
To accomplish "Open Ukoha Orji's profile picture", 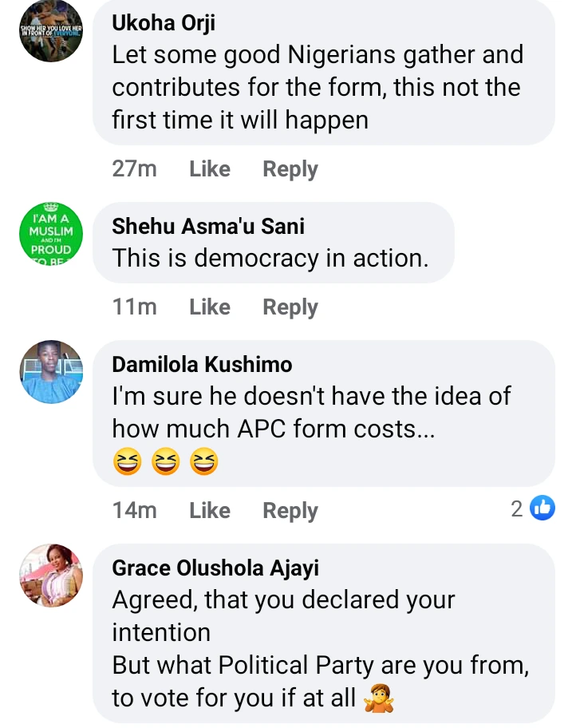I will pos(50,32).
